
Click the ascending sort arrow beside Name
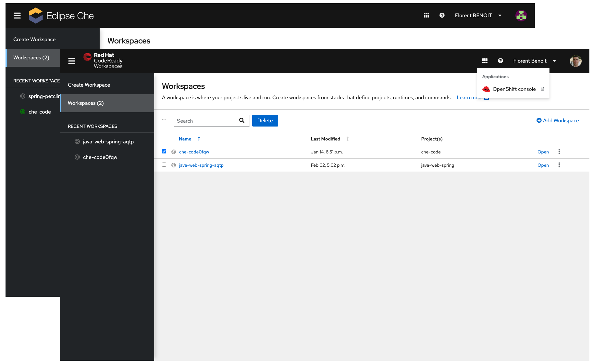[199, 139]
